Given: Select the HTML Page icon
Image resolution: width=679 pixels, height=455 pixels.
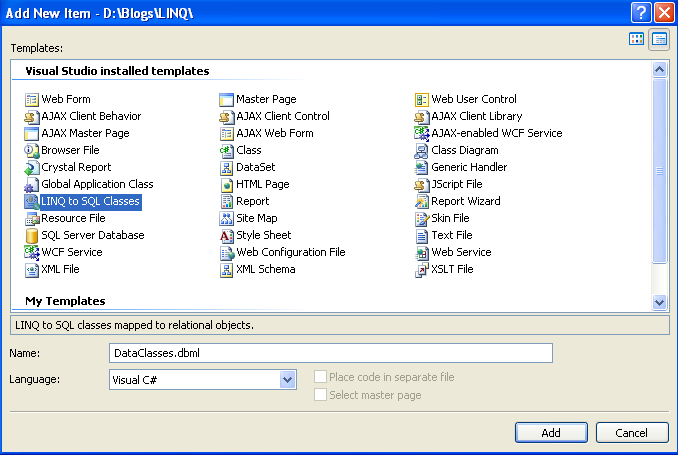Looking at the screenshot, I should (226, 184).
